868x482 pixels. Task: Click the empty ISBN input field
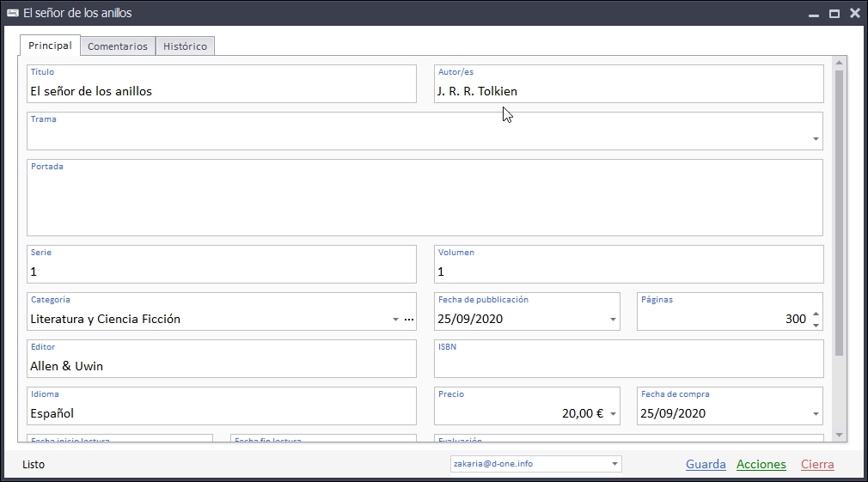point(628,366)
